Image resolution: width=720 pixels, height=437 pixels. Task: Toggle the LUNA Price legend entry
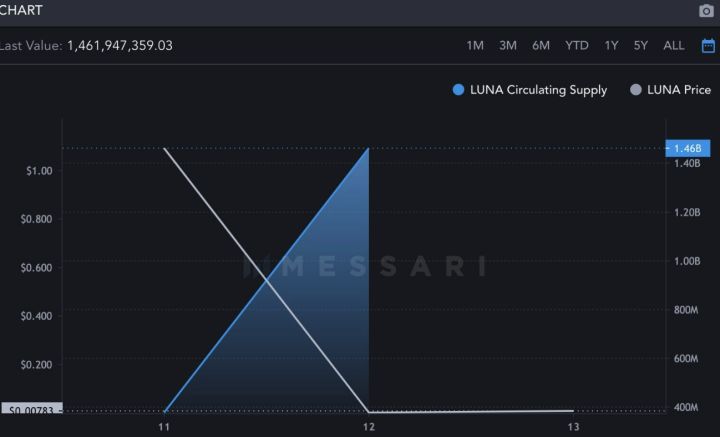(679, 90)
